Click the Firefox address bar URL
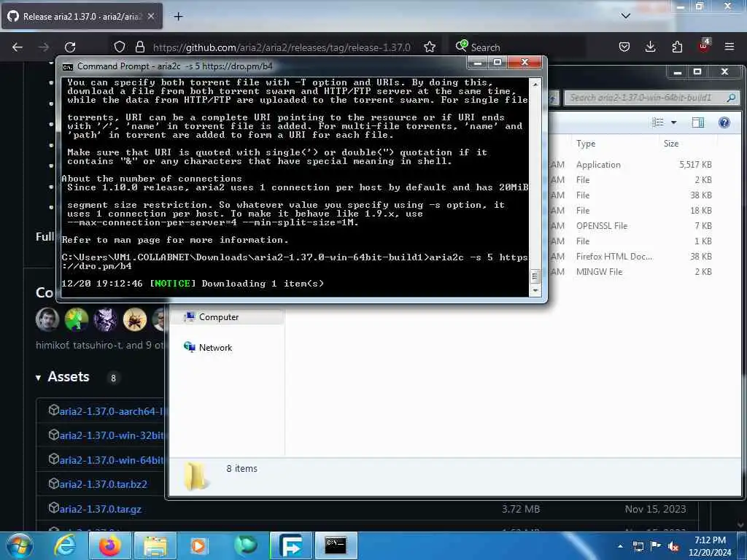Image resolution: width=747 pixels, height=560 pixels. 281,47
